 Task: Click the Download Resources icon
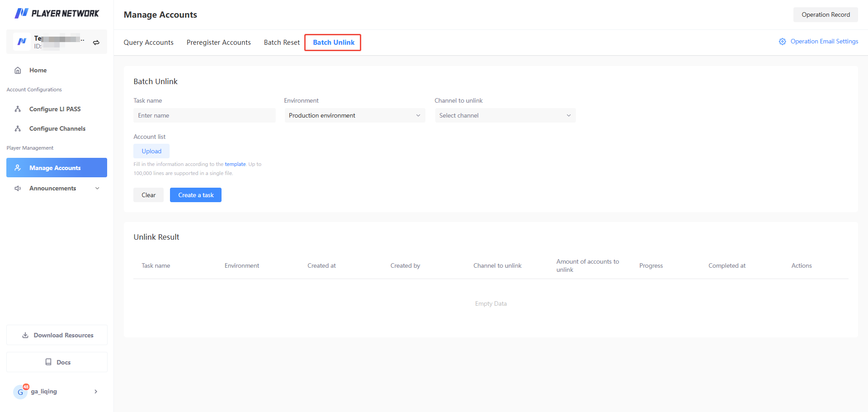(25, 336)
